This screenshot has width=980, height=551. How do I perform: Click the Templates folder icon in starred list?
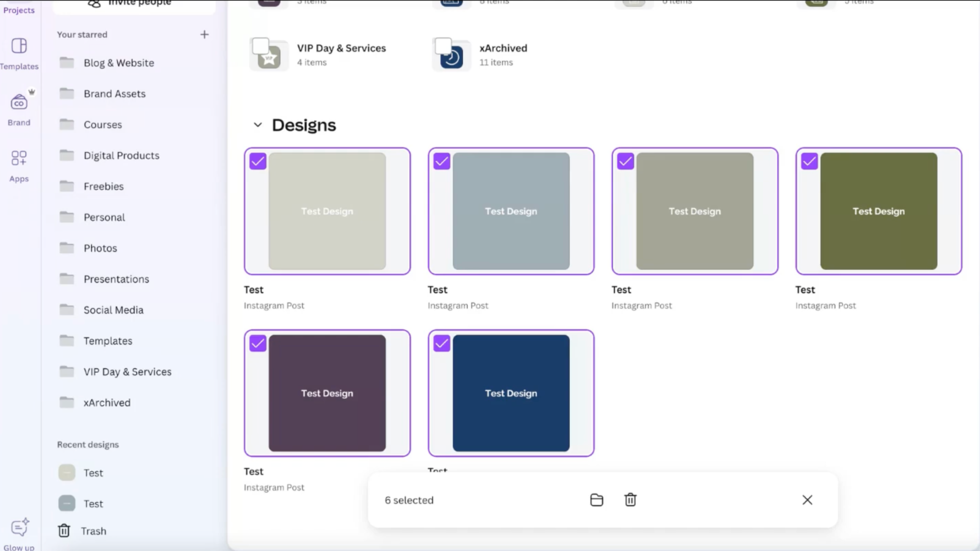[x=67, y=340]
